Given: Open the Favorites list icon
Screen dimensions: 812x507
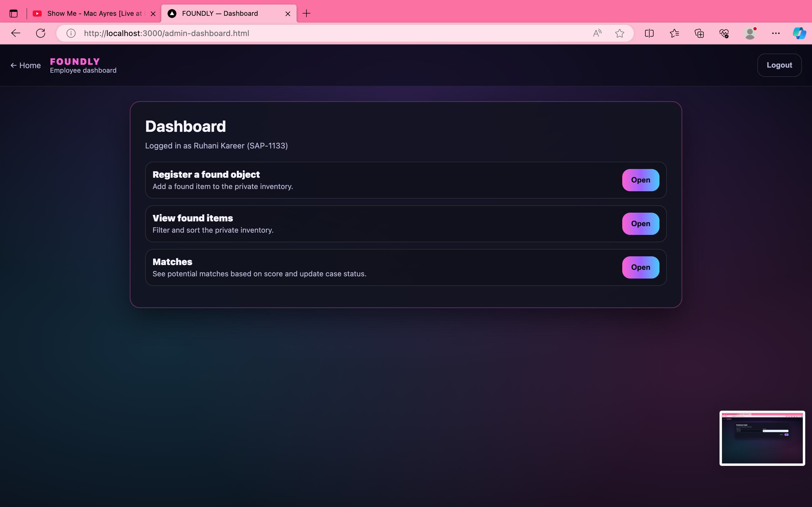Looking at the screenshot, I should (x=674, y=33).
